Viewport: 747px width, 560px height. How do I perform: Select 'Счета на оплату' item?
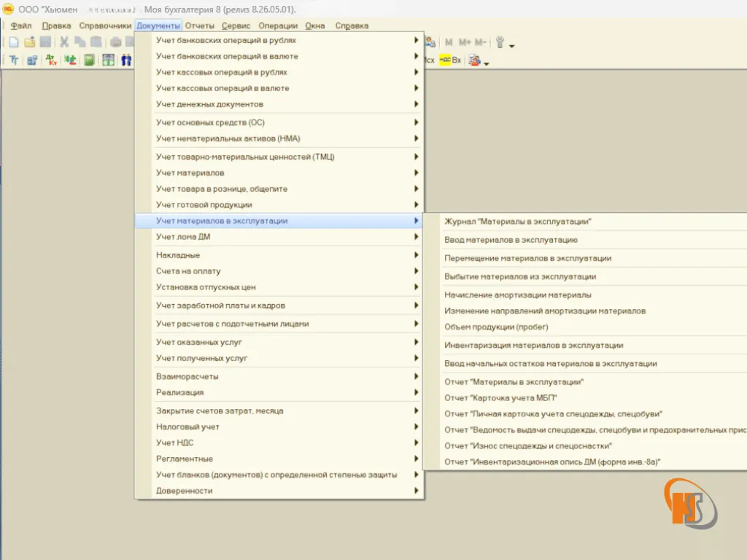(279, 271)
